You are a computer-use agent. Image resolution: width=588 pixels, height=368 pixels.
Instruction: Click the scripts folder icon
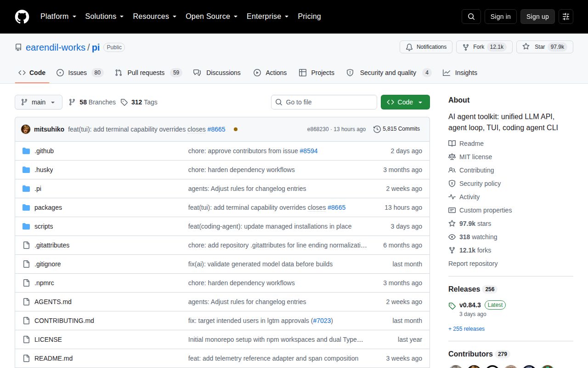(26, 226)
